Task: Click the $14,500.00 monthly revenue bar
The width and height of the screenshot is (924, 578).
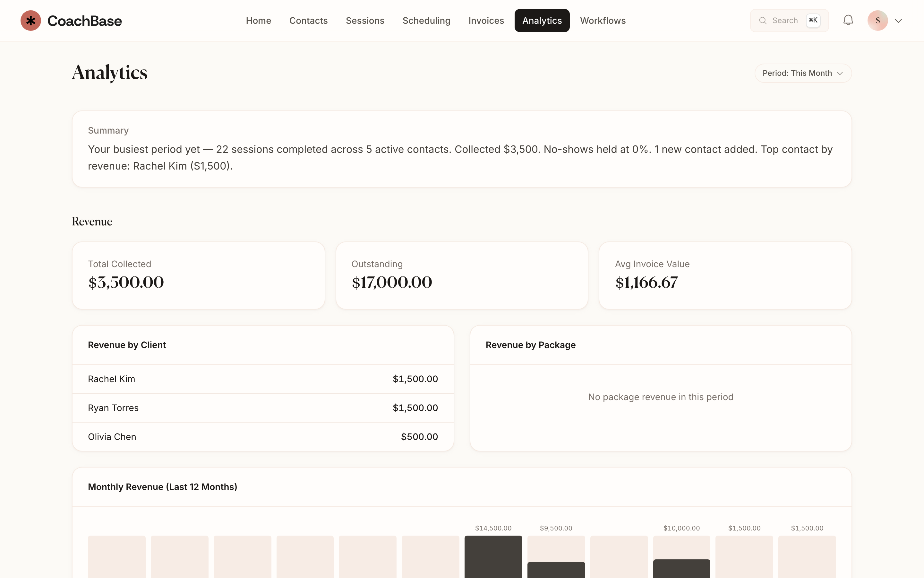Action: (493, 556)
